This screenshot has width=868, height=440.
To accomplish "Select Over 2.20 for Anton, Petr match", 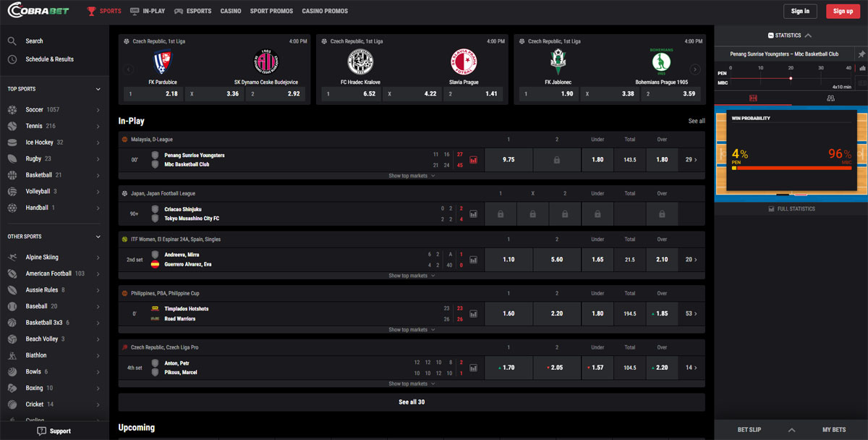I will [x=662, y=368].
